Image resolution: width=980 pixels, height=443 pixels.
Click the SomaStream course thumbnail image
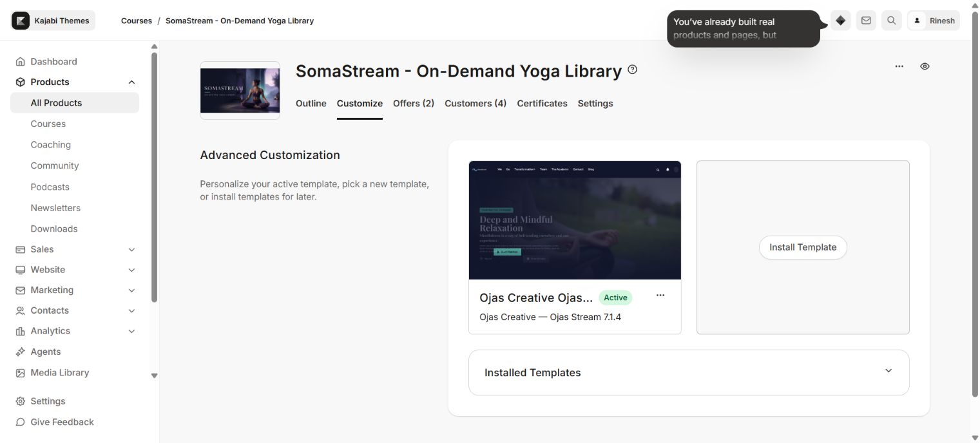pos(240,90)
